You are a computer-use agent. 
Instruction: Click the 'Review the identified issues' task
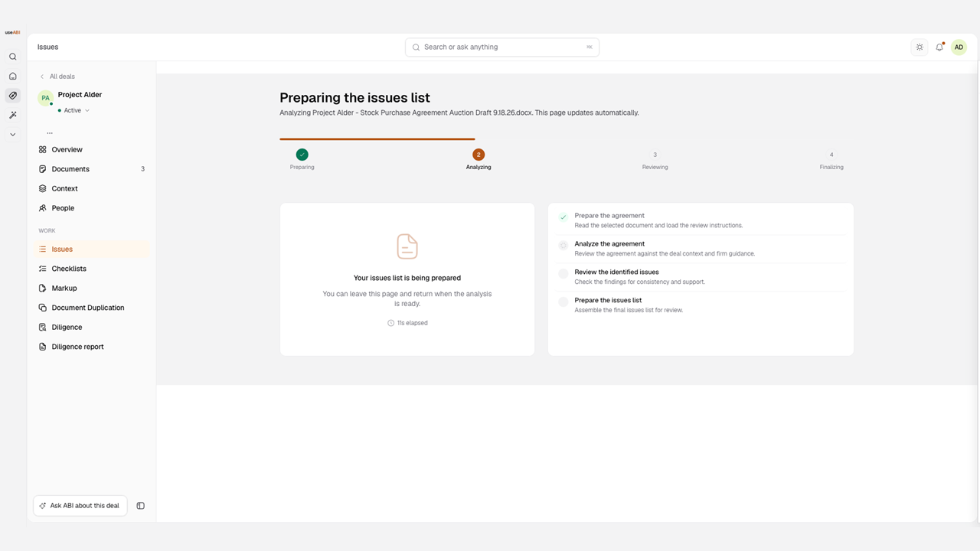coord(701,277)
